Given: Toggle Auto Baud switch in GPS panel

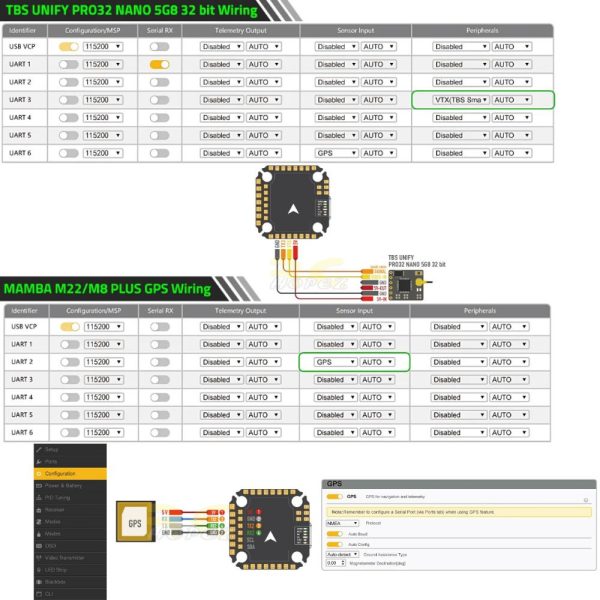Looking at the screenshot, I should tap(334, 534).
